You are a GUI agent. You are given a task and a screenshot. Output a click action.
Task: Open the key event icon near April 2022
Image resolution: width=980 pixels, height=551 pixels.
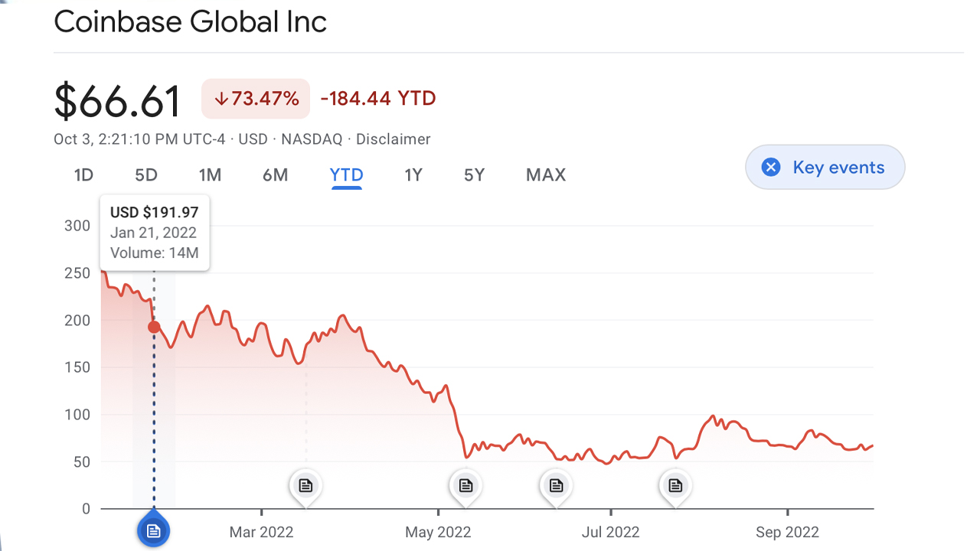(305, 485)
